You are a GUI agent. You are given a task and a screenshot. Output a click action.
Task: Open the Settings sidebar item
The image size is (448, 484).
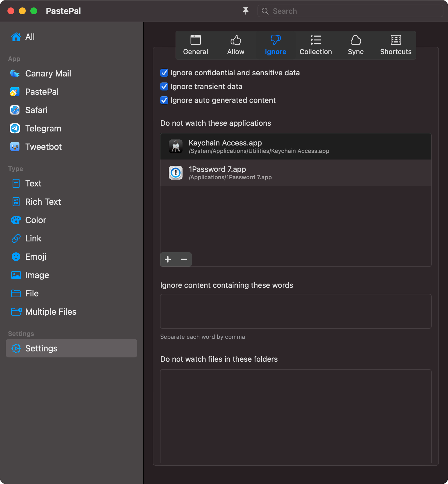pos(72,348)
